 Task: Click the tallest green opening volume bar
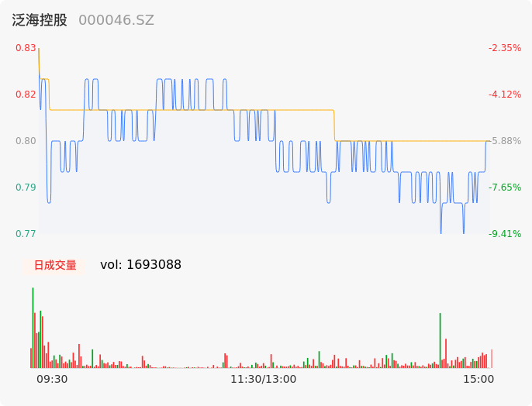tap(33, 328)
